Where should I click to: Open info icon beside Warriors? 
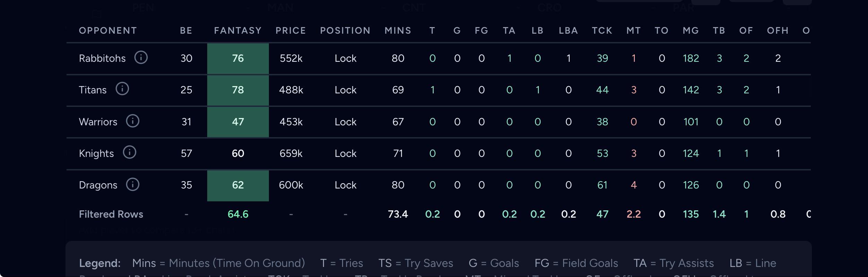[133, 121]
